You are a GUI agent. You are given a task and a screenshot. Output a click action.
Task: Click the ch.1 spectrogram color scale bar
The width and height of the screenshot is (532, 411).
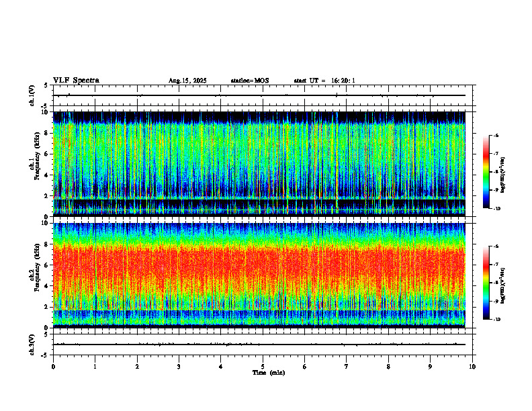(486, 172)
